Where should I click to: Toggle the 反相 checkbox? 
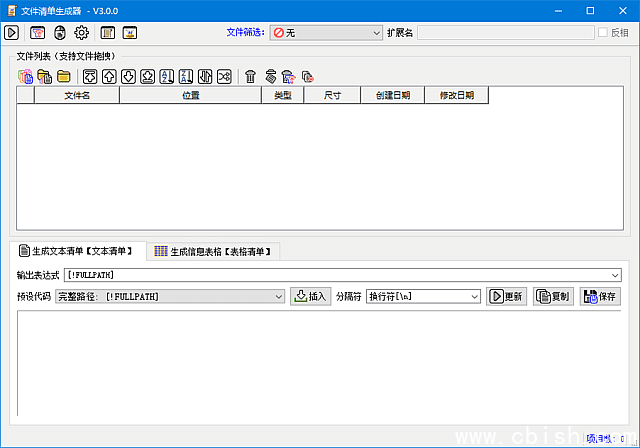pyautogui.click(x=603, y=32)
